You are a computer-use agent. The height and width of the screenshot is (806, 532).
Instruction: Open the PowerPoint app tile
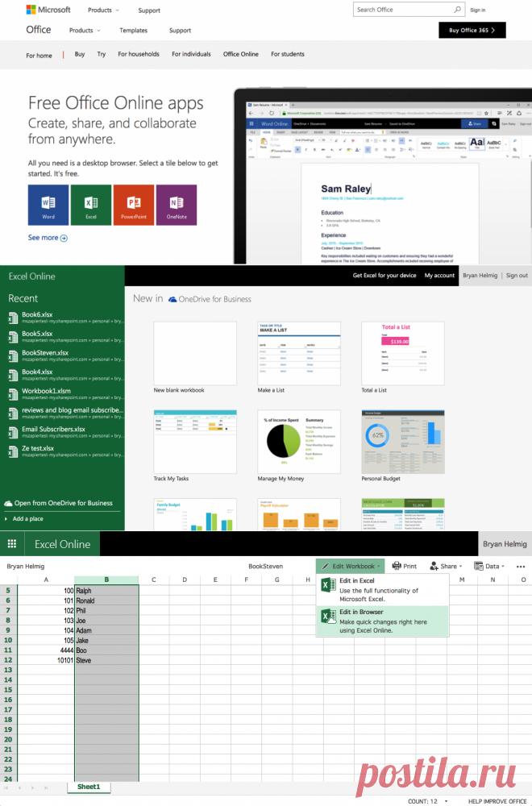click(134, 205)
